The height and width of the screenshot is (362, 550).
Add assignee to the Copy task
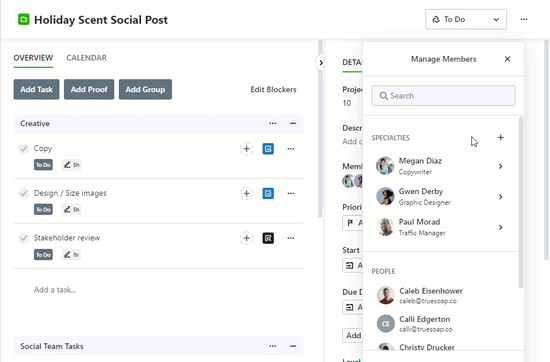coord(247,149)
